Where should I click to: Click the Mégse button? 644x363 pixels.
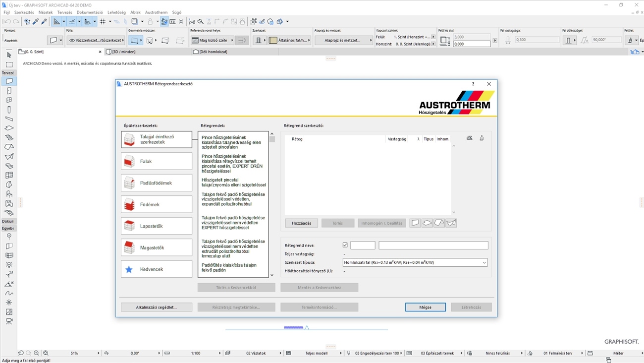[x=426, y=307]
